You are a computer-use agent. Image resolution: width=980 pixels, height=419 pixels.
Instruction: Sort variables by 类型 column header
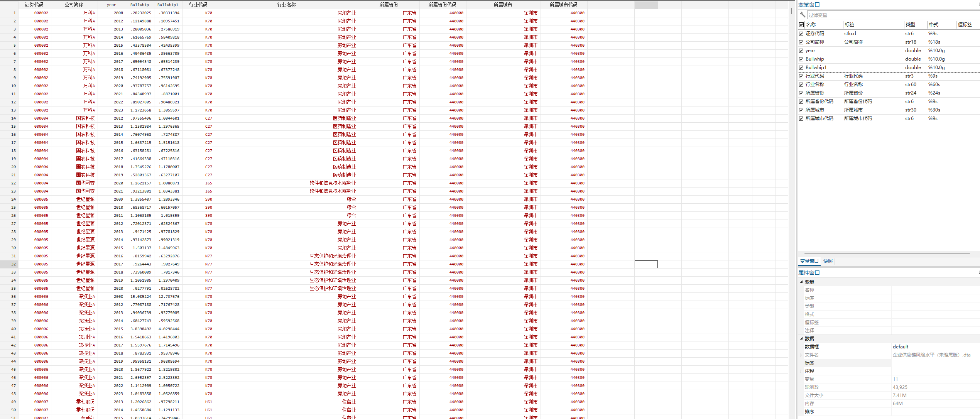pos(910,25)
